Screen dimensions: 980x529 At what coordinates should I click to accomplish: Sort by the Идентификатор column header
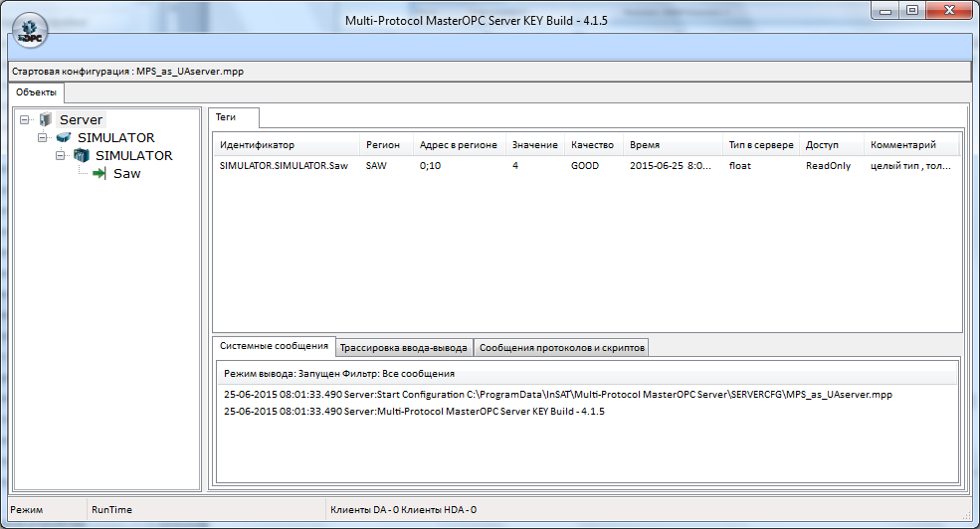pyautogui.click(x=287, y=145)
